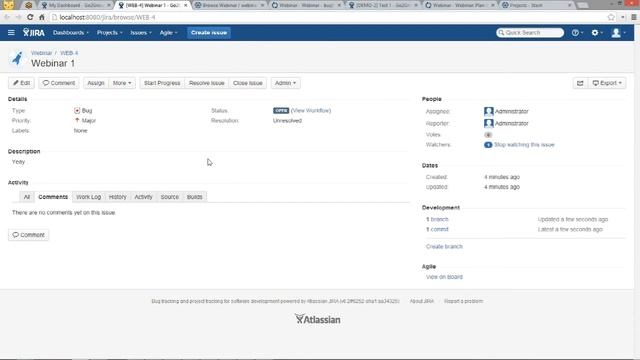The width and height of the screenshot is (640, 360).
Task: Click the browser address bar
Action: 327,17
